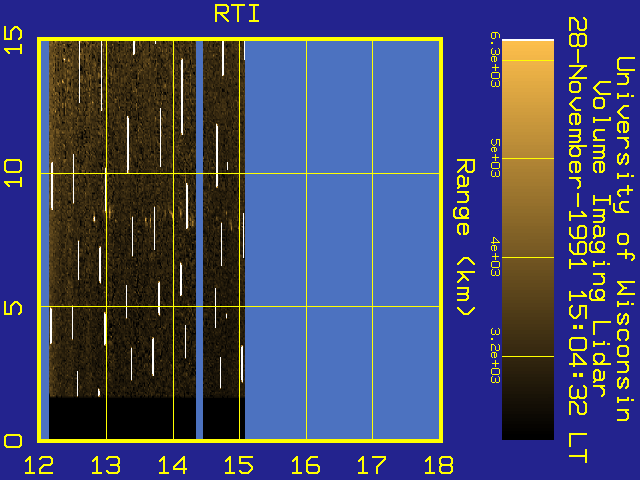Click the 17 tick label on time axis

[372, 465]
